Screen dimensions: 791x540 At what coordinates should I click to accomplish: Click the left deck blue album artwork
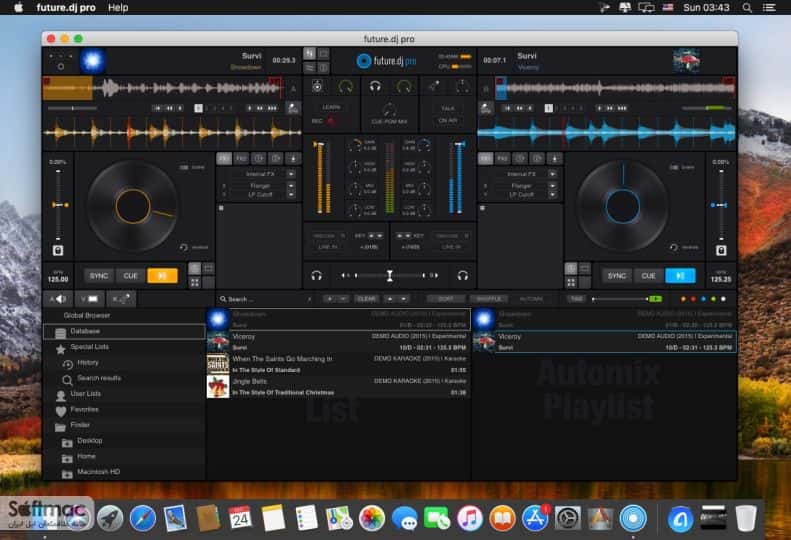click(92, 61)
